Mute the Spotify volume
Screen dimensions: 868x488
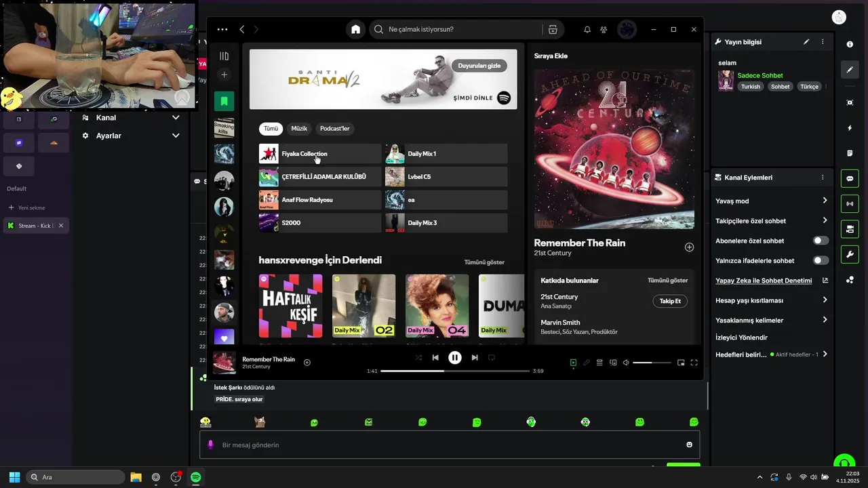pos(626,363)
